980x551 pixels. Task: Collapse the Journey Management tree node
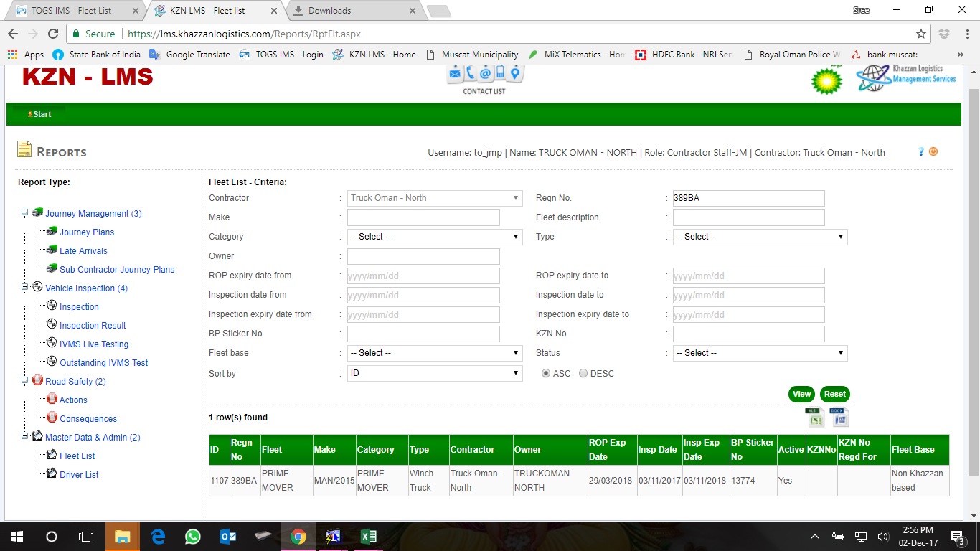pos(25,213)
